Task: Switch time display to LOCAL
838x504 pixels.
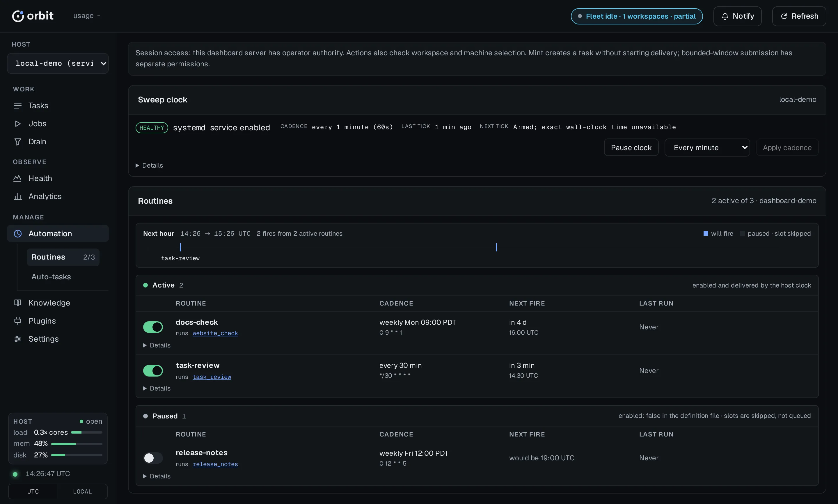Action: point(83,491)
